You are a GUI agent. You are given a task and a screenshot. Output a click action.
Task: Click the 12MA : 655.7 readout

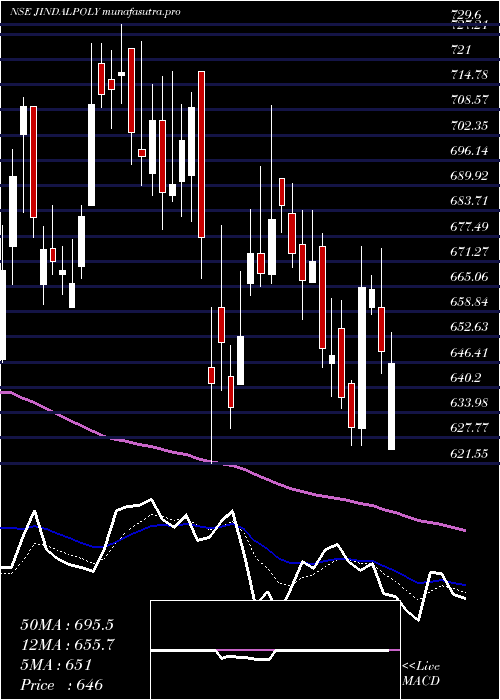click(x=67, y=645)
